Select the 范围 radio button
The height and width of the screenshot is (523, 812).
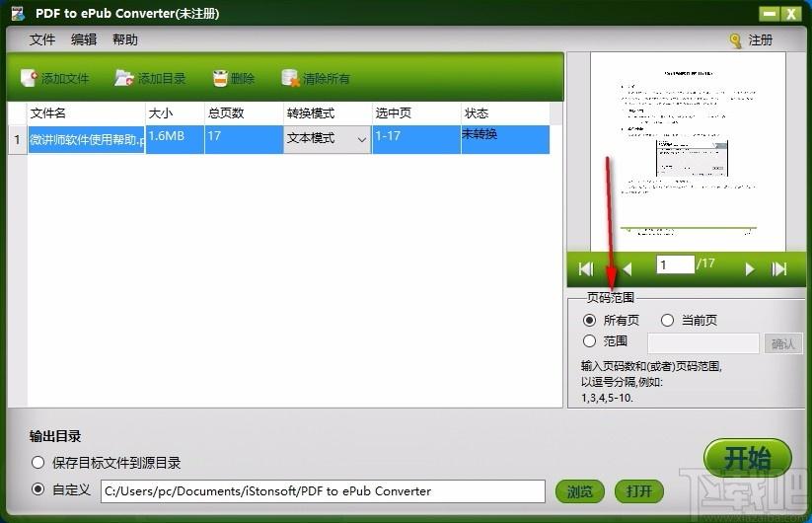tap(589, 340)
